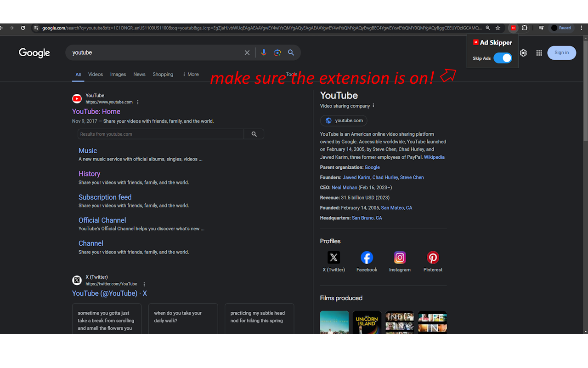The width and height of the screenshot is (588, 368).
Task: Go forward with the forward arrow
Action: tap(12, 28)
